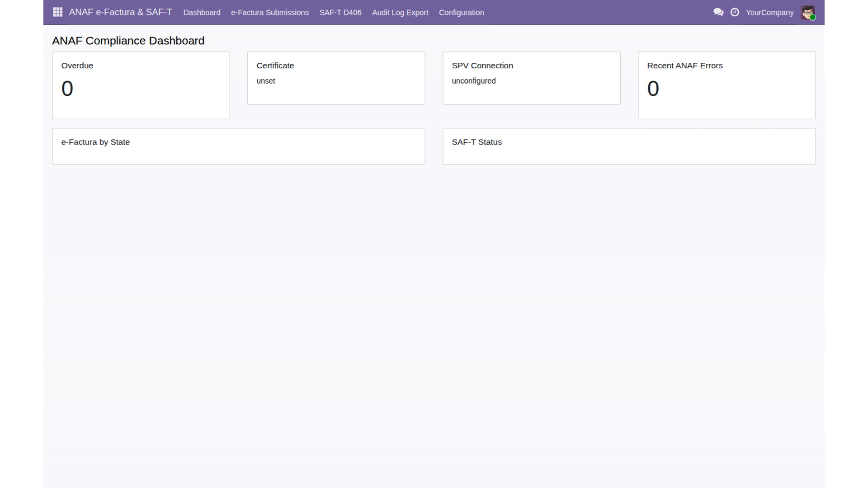Open the apps grid home menu icon
This screenshot has width=868, height=488.
(x=57, y=12)
